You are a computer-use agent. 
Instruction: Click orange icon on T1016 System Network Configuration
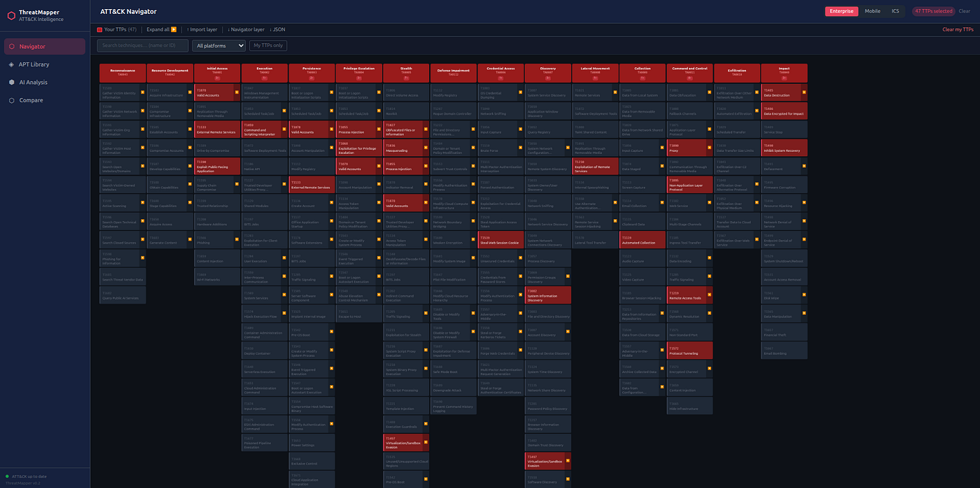point(568,148)
